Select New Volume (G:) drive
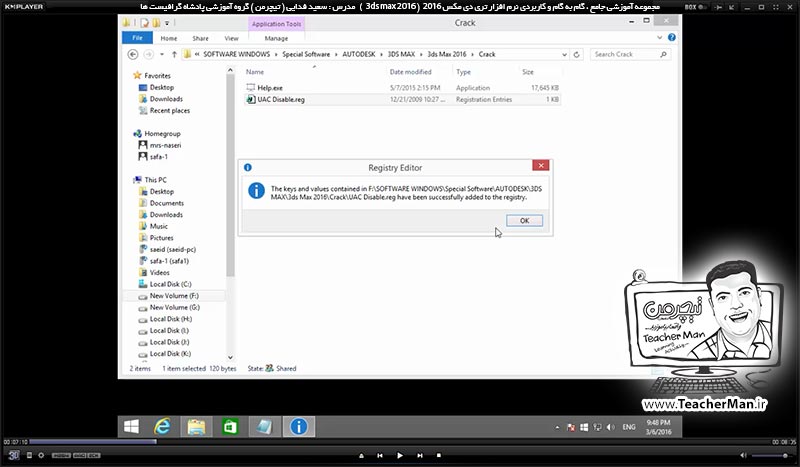This screenshot has width=800, height=467. [x=174, y=307]
